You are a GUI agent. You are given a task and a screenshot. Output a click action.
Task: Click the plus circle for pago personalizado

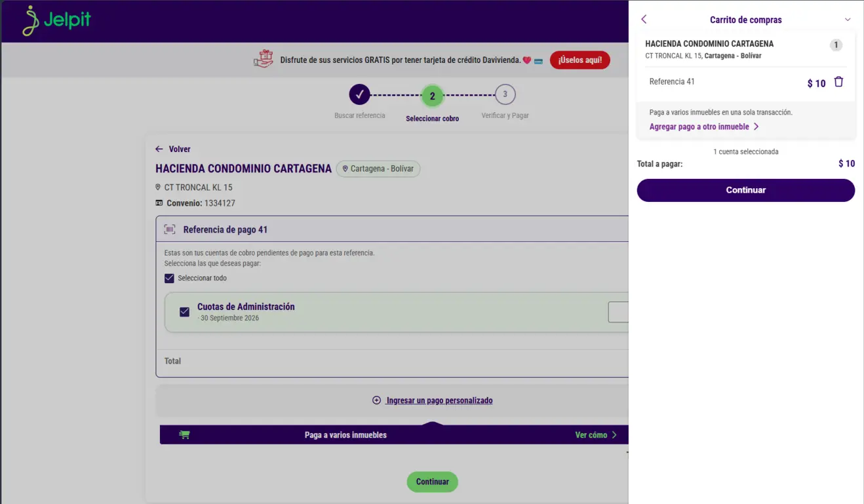tap(376, 400)
